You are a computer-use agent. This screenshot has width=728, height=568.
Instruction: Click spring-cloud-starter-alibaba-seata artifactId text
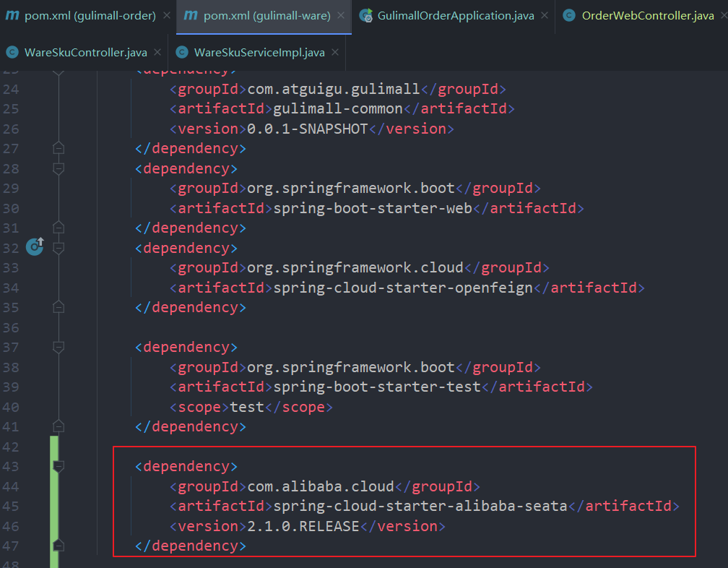(420, 506)
